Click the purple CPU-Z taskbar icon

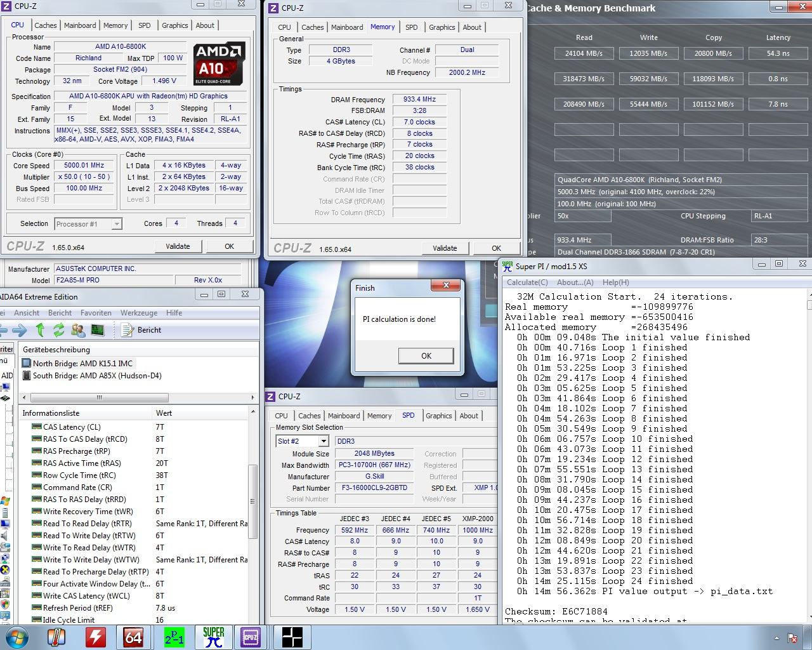[251, 637]
